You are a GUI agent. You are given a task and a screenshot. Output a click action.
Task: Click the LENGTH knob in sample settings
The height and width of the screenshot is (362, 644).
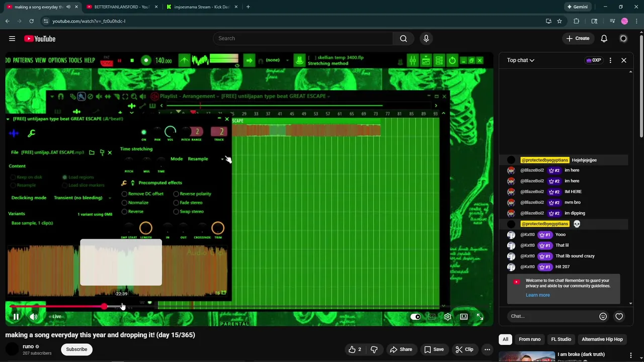point(146,229)
